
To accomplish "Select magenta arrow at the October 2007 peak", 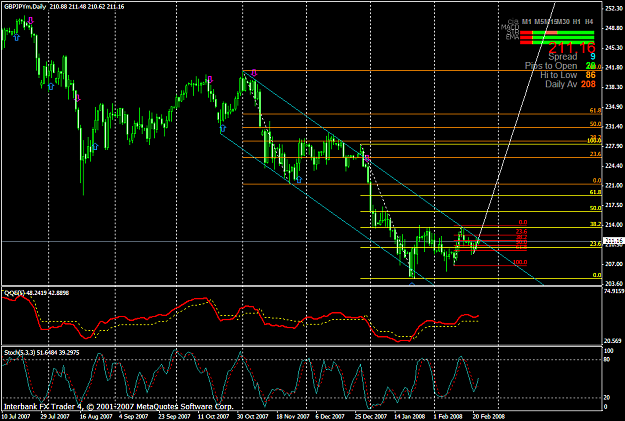I will click(x=210, y=79).
